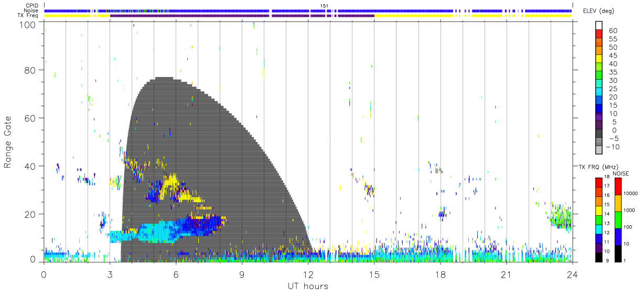Click the ELEV colorbar label 35
644x297 pixels.
tap(613, 72)
